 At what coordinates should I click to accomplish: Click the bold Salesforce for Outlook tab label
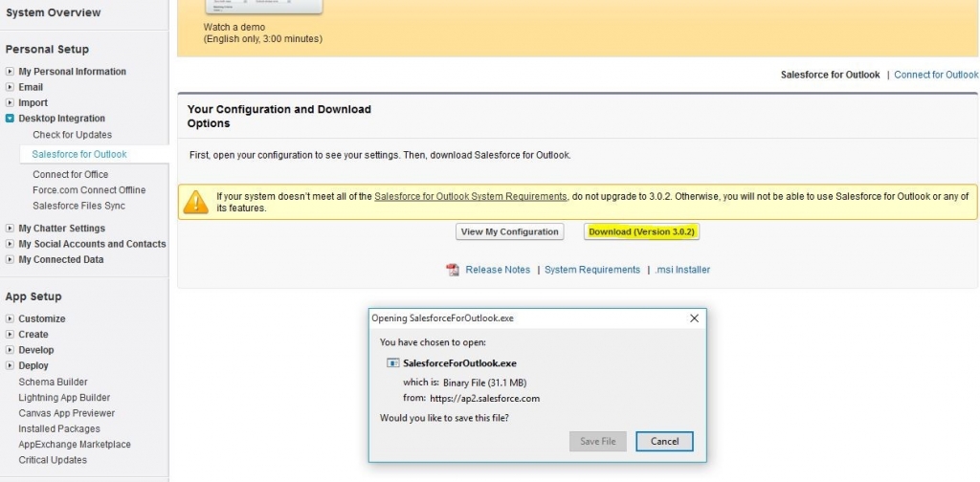(830, 75)
